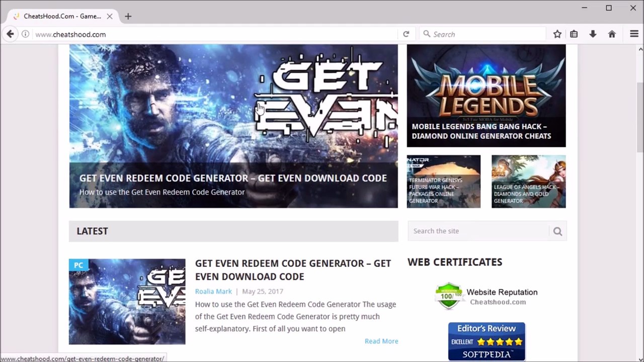Click the WEB CERTIFICATES heading

pos(455,262)
